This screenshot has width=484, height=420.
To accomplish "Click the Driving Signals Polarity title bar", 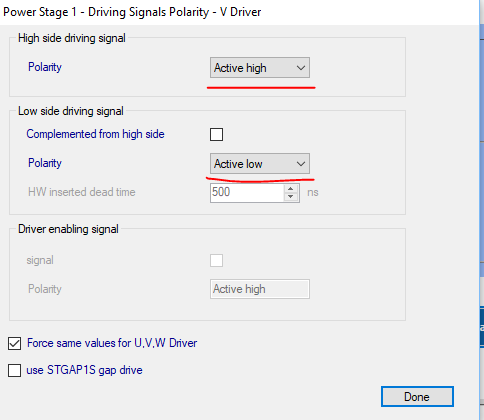I will (x=132, y=12).
